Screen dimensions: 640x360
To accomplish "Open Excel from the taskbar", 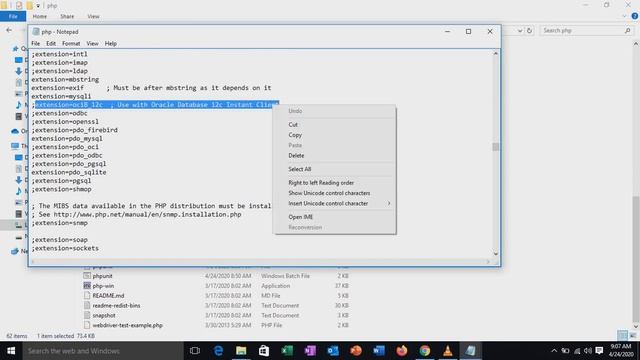I will tap(287, 351).
